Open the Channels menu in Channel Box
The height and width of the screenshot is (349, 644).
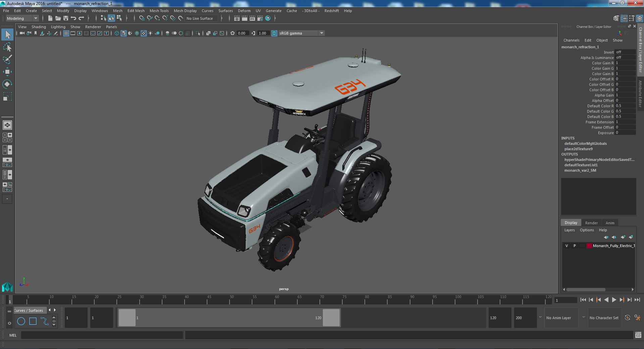pyautogui.click(x=571, y=40)
